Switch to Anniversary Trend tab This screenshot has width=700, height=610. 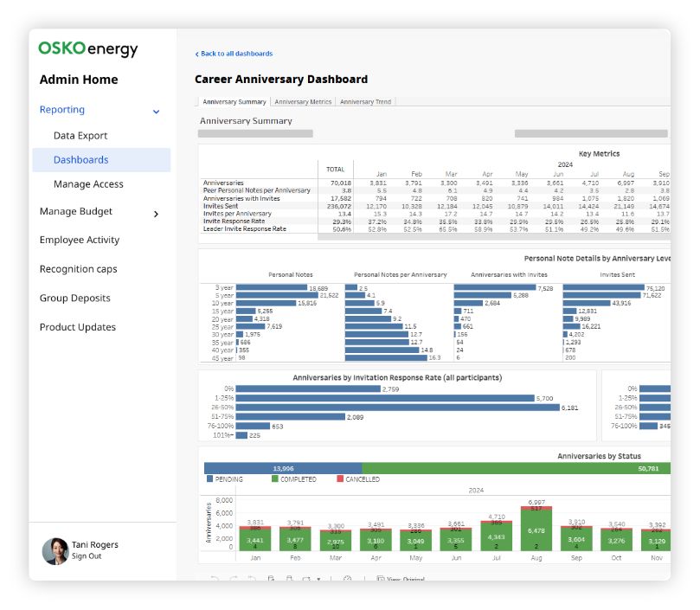(366, 102)
